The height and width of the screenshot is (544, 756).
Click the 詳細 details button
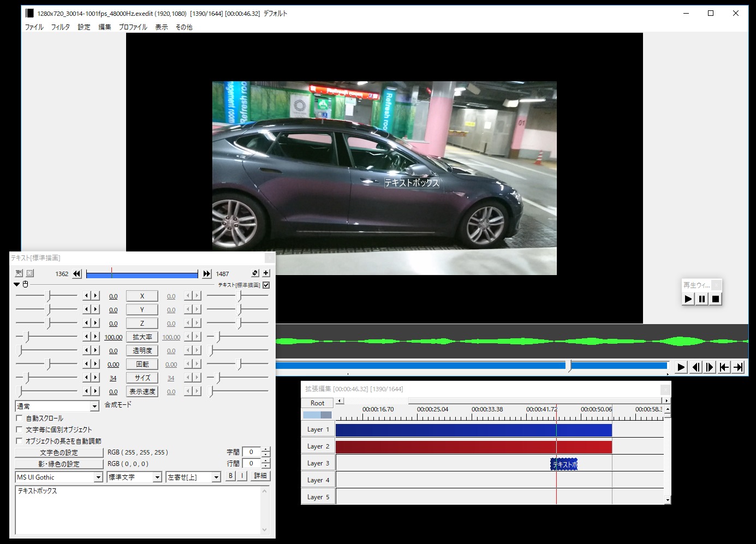[260, 476]
